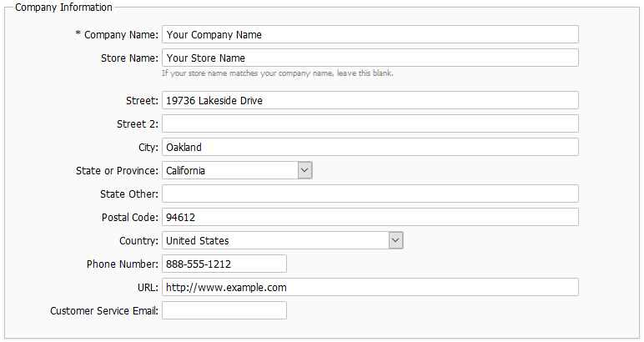Screen dimensions: 644x342
Task: Click the "Phone Number:" label text
Action: [x=123, y=264]
